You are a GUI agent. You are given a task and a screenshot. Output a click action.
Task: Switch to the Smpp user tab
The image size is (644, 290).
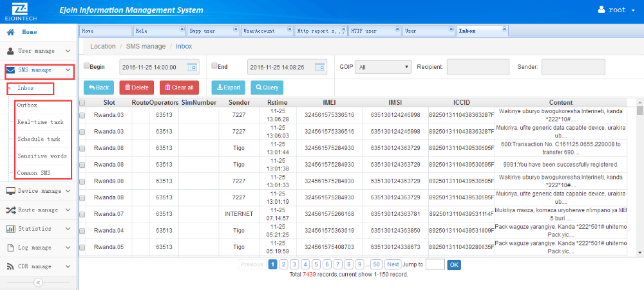[213, 31]
